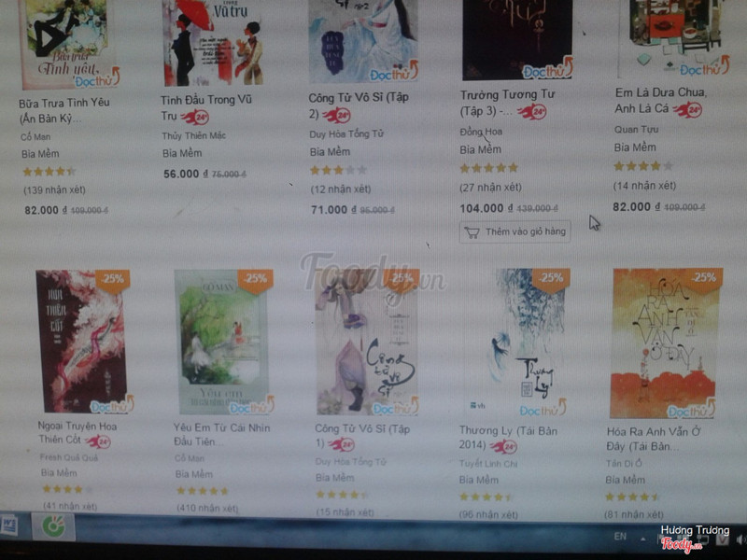Open the Em Là Dưa Chua, Anh Là Cá title link

click(x=659, y=101)
